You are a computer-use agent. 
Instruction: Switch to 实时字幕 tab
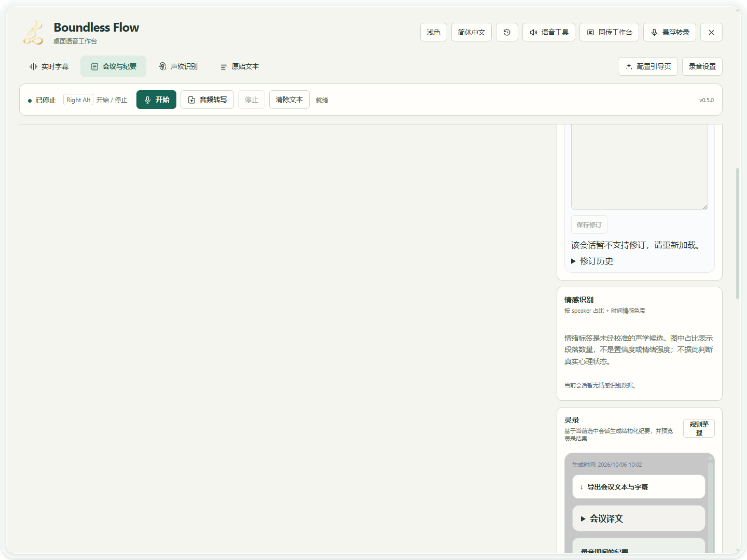tap(49, 66)
